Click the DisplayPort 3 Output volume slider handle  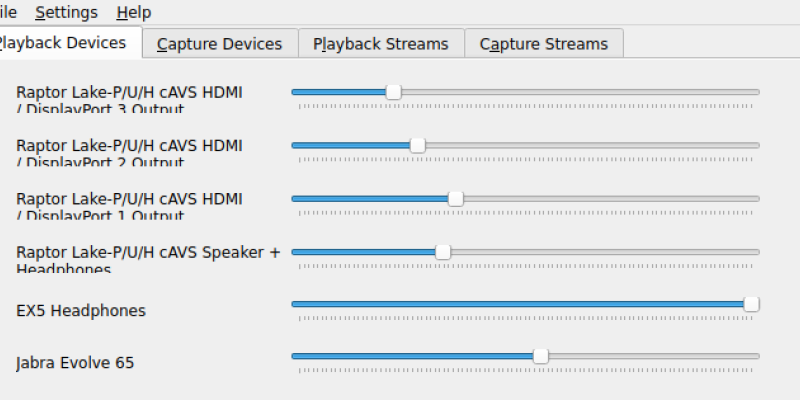(x=393, y=92)
